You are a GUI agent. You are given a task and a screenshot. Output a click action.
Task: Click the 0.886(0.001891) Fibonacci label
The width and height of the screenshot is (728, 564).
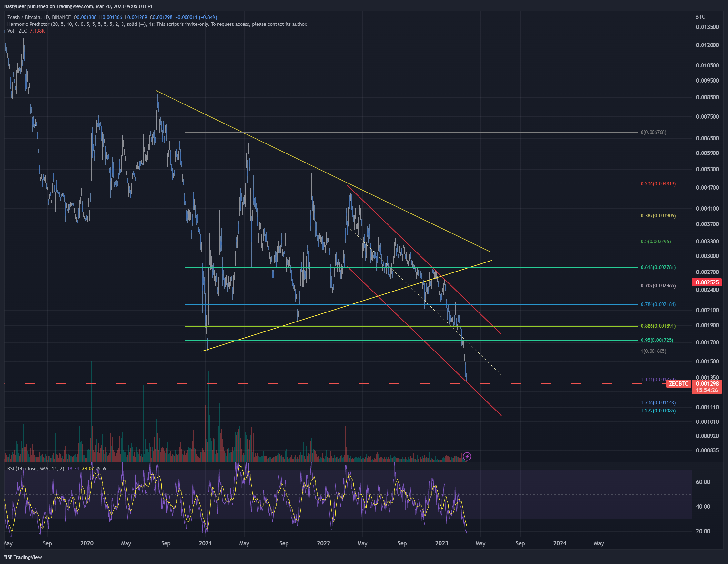(658, 326)
